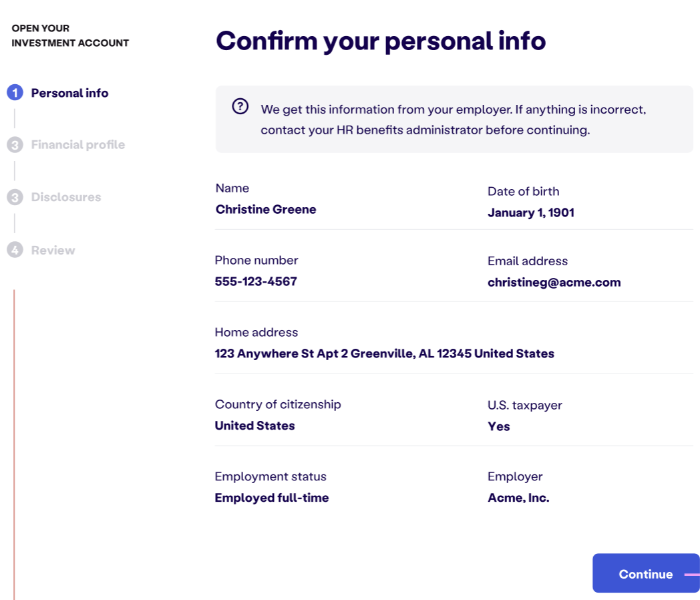The height and width of the screenshot is (600, 700).
Task: Click the employer Acme, Inc. value
Action: pyautogui.click(x=518, y=498)
